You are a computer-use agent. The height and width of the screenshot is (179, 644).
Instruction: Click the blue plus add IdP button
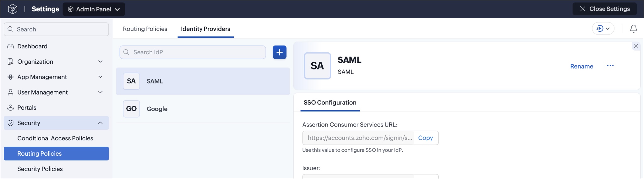279,52
